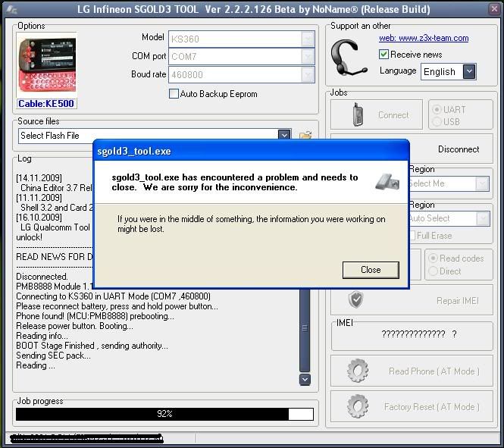Click the 92% job progress bar
The width and height of the screenshot is (504, 448).
click(x=164, y=414)
